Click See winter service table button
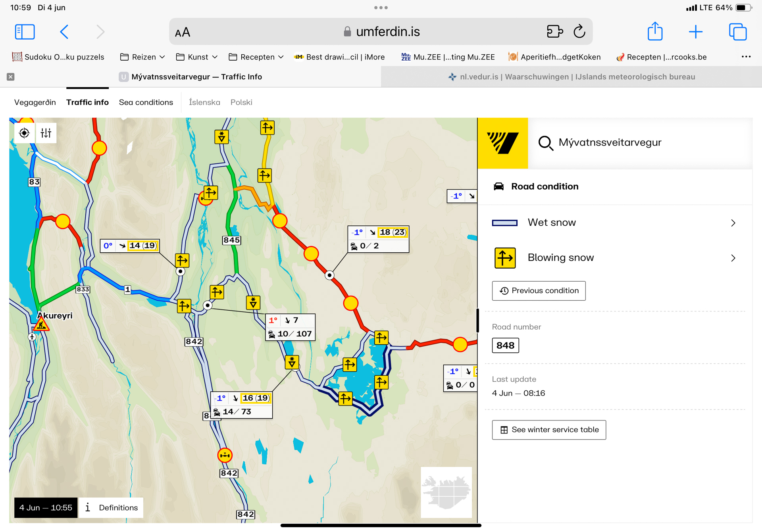 tap(549, 430)
